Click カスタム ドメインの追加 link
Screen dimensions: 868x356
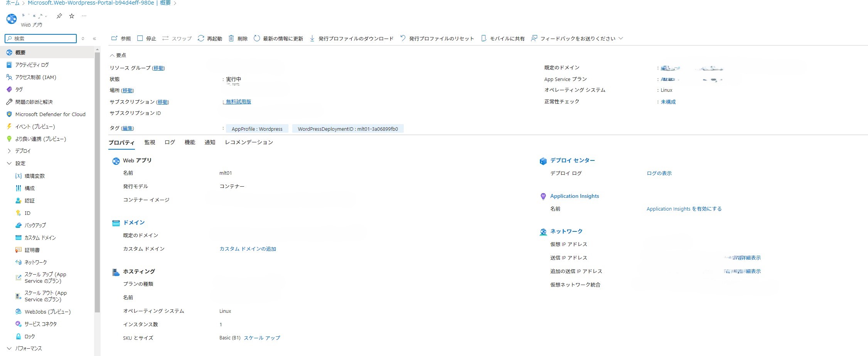click(248, 249)
